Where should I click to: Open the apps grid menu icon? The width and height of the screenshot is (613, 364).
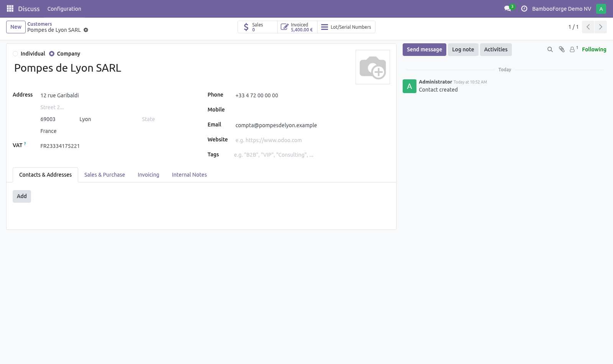pos(10,8)
